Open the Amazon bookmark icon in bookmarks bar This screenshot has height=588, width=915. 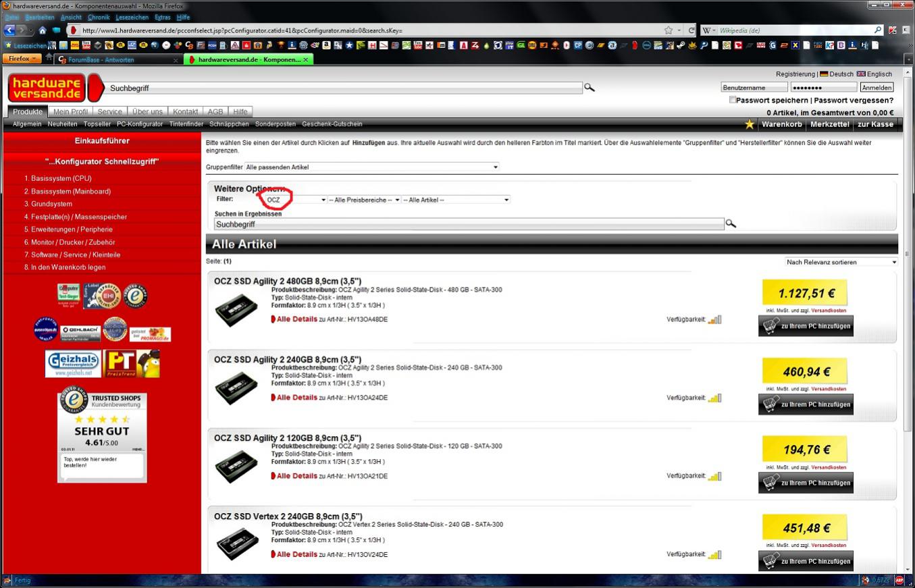(327, 45)
